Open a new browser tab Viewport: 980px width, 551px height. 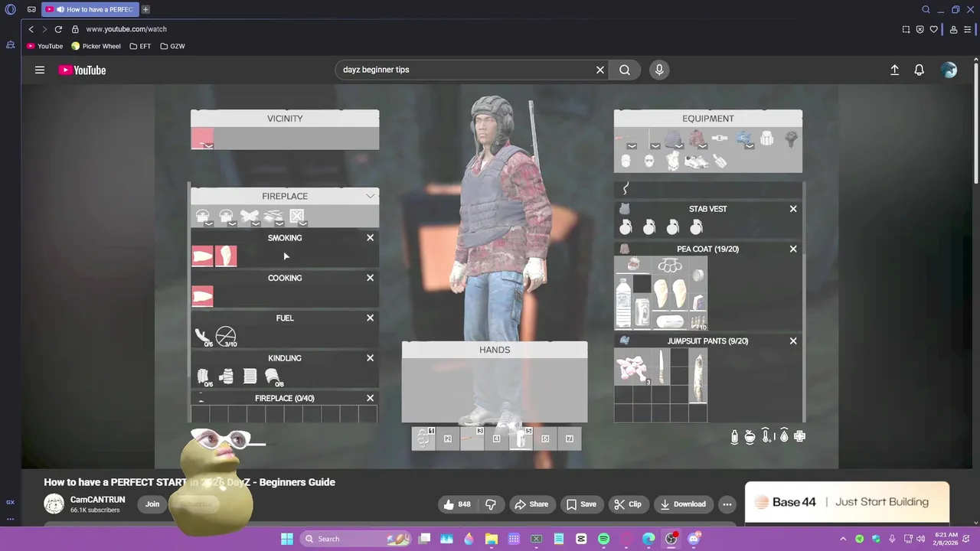point(145,9)
